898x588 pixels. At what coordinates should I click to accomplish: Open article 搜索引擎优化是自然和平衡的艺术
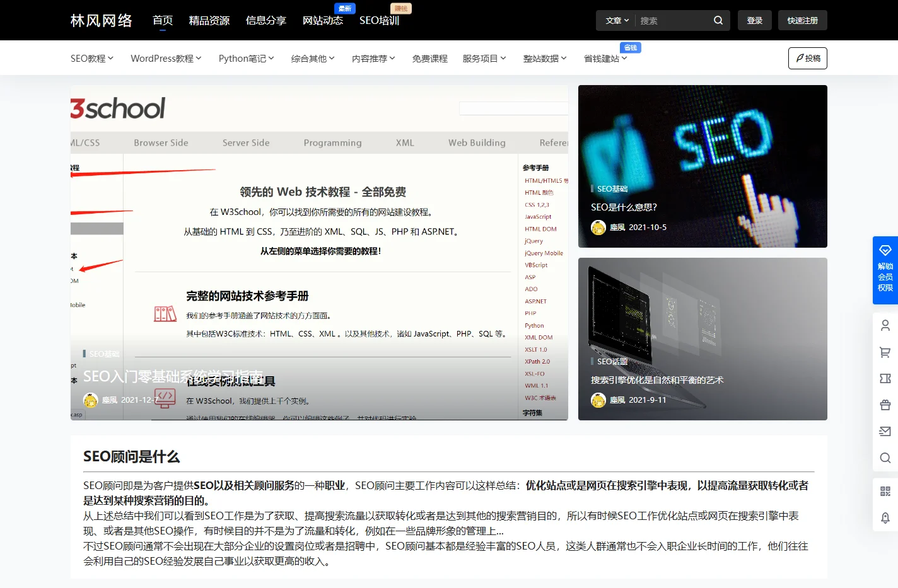click(657, 380)
